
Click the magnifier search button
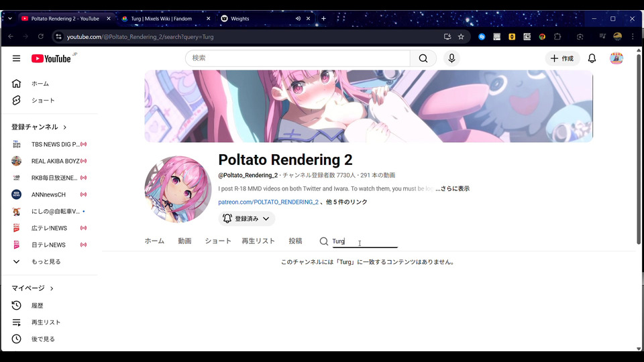pyautogui.click(x=423, y=58)
